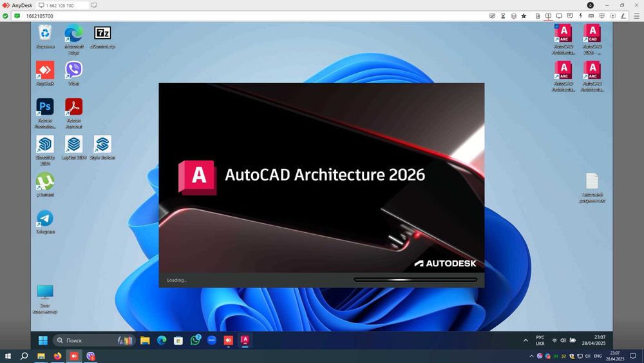
Task: Open the remote Wi-Fi network tray icon
Action: click(x=554, y=340)
